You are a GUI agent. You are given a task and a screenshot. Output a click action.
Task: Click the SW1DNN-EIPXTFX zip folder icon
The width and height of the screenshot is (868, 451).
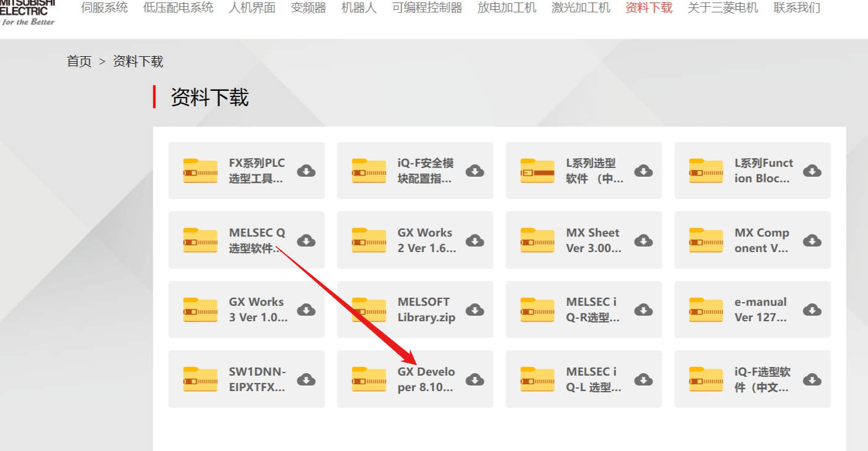pyautogui.click(x=200, y=379)
